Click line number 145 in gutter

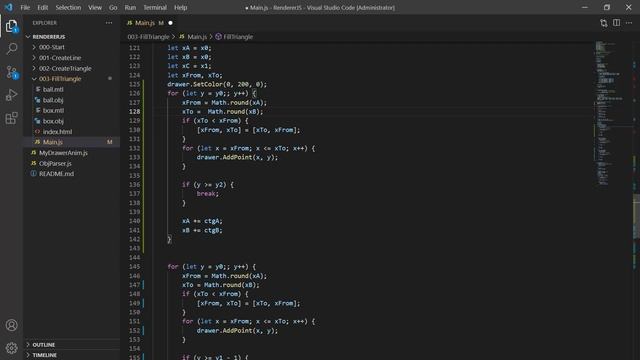point(134,267)
